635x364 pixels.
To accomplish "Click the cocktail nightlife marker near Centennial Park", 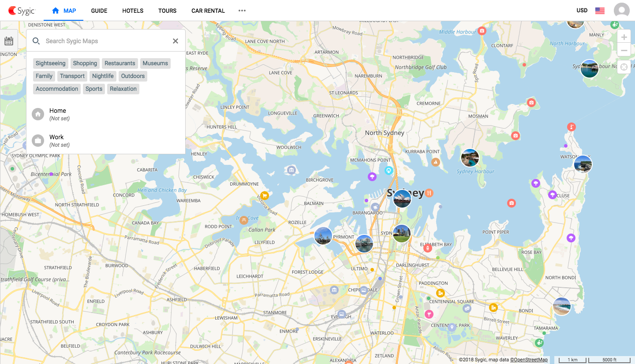I will (428, 314).
